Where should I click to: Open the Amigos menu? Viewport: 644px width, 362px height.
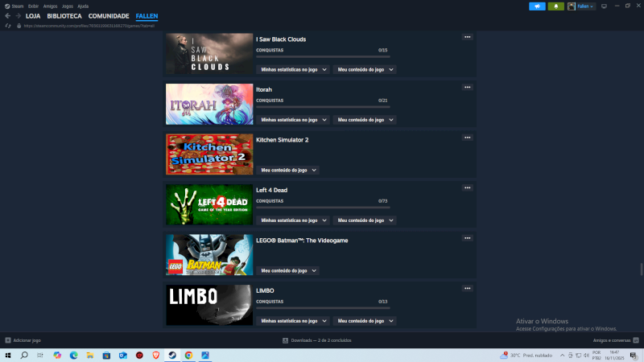point(50,6)
